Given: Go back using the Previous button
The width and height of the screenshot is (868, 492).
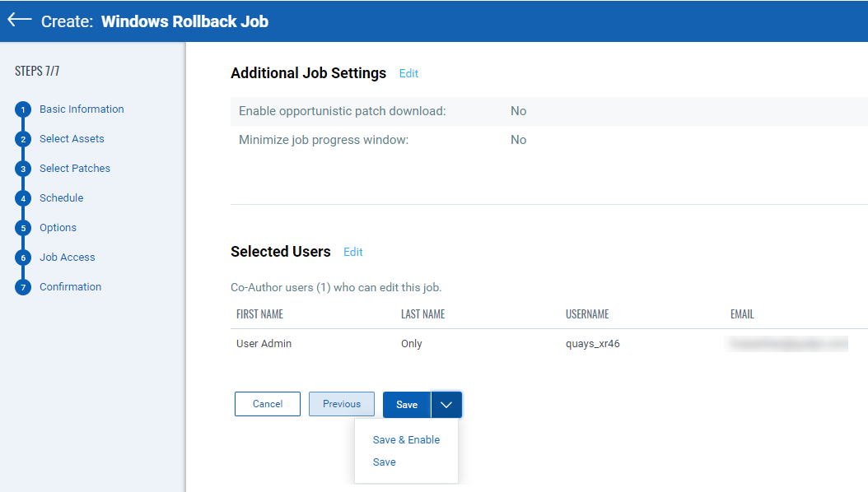Looking at the screenshot, I should 341,404.
